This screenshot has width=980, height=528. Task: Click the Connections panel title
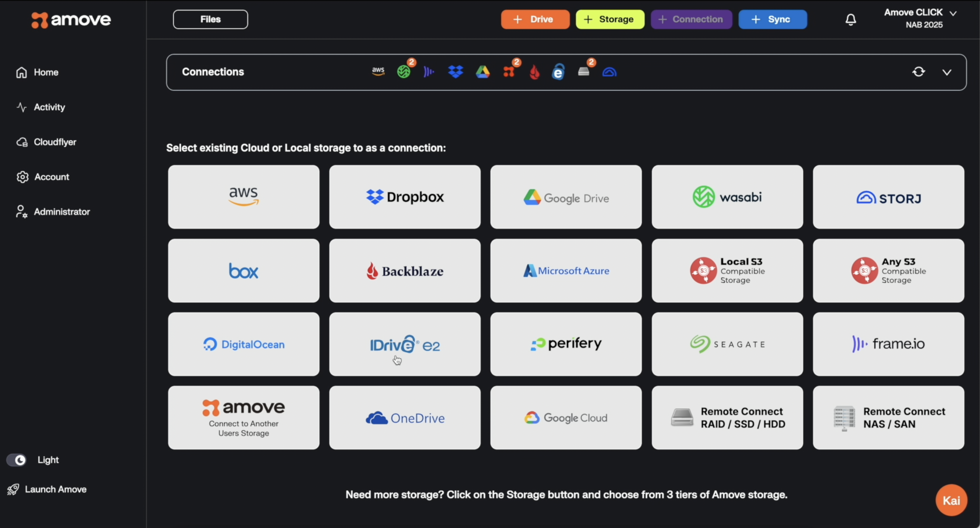[213, 72]
